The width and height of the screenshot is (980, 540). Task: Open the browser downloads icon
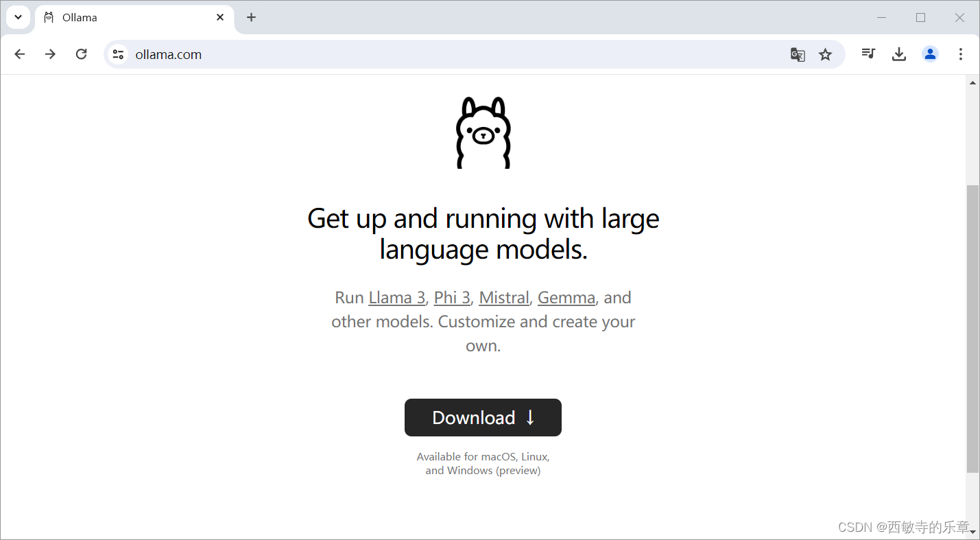pyautogui.click(x=899, y=54)
